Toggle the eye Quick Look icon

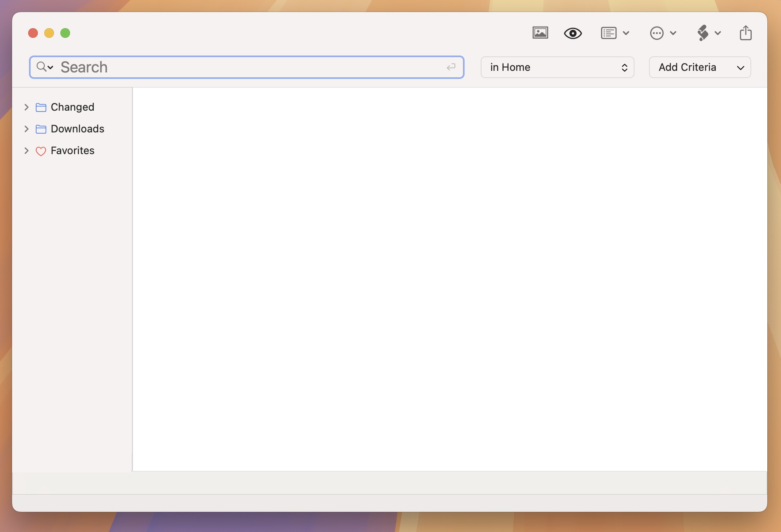click(572, 33)
